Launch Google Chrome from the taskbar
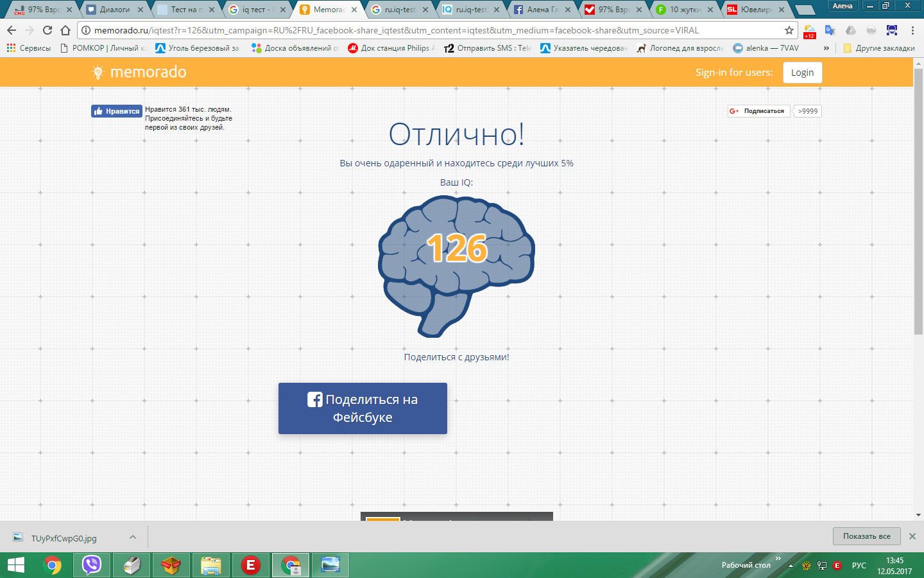The image size is (924, 578). 53,565
